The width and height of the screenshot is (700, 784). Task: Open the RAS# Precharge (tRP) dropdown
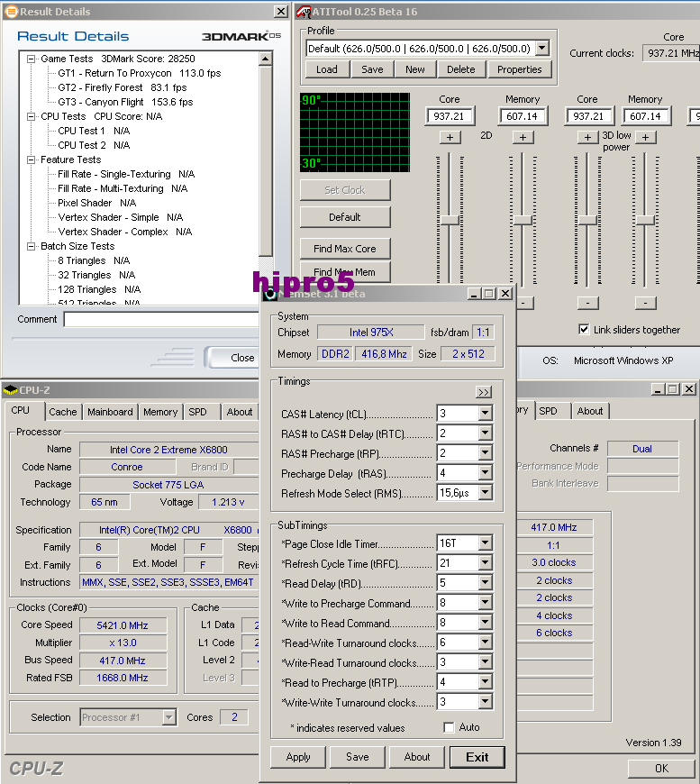[x=485, y=453]
